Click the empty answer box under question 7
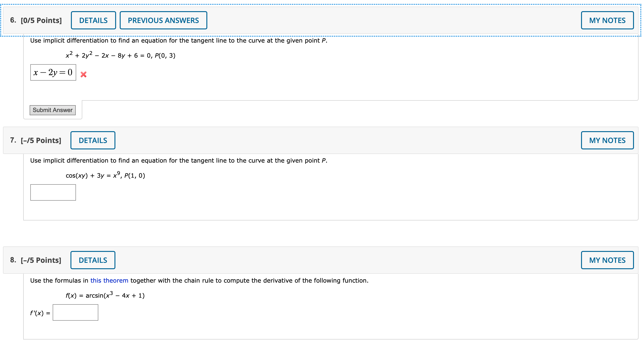The height and width of the screenshot is (358, 644). [53, 192]
